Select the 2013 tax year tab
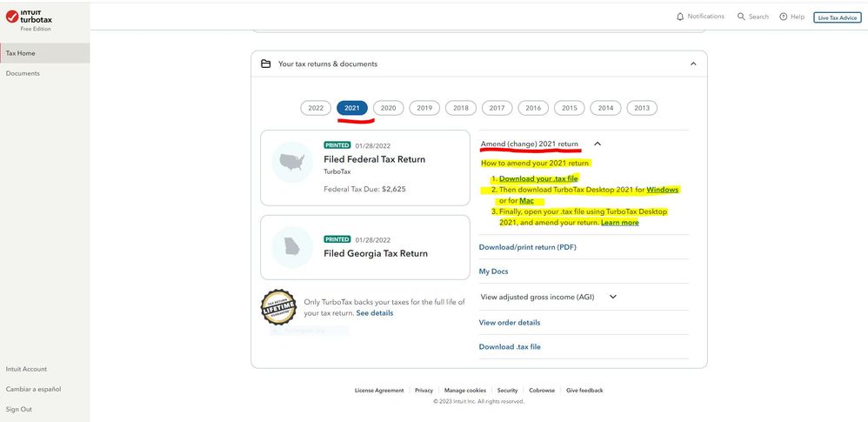The width and height of the screenshot is (868, 422). coord(642,108)
